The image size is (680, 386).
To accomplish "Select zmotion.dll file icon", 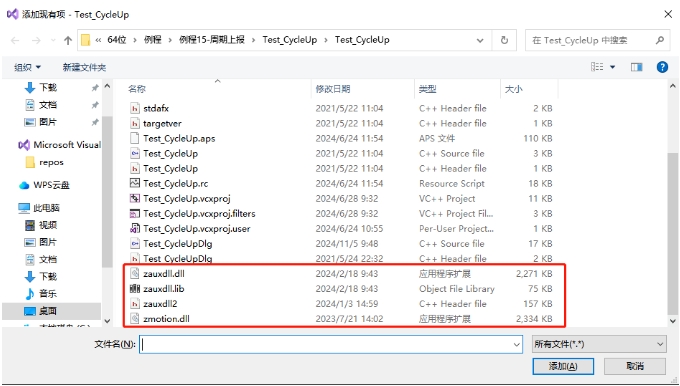I will [x=135, y=319].
